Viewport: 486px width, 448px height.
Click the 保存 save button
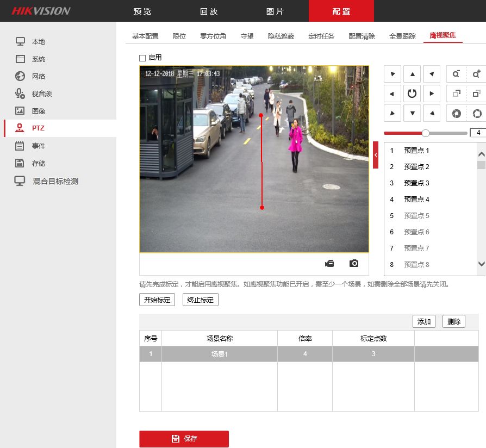[184, 439]
